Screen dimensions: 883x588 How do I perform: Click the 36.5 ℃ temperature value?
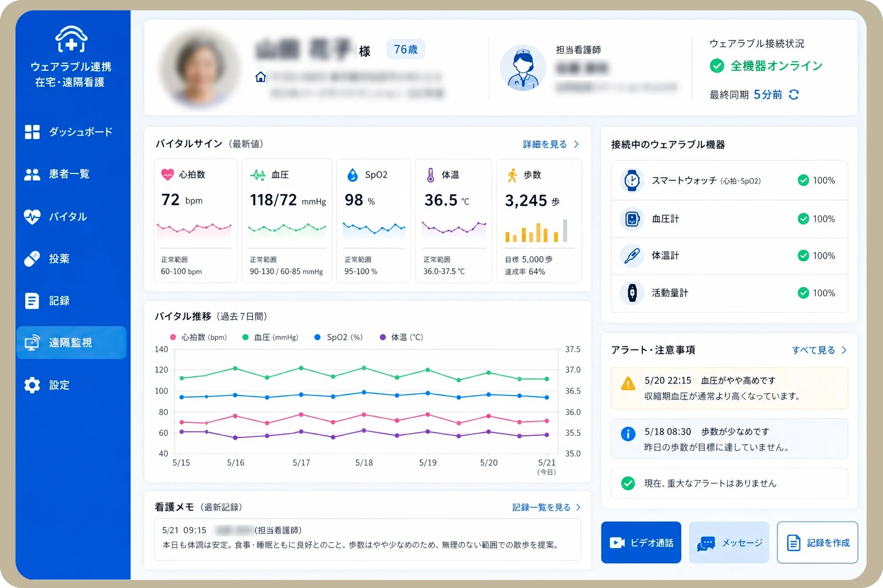tap(447, 200)
